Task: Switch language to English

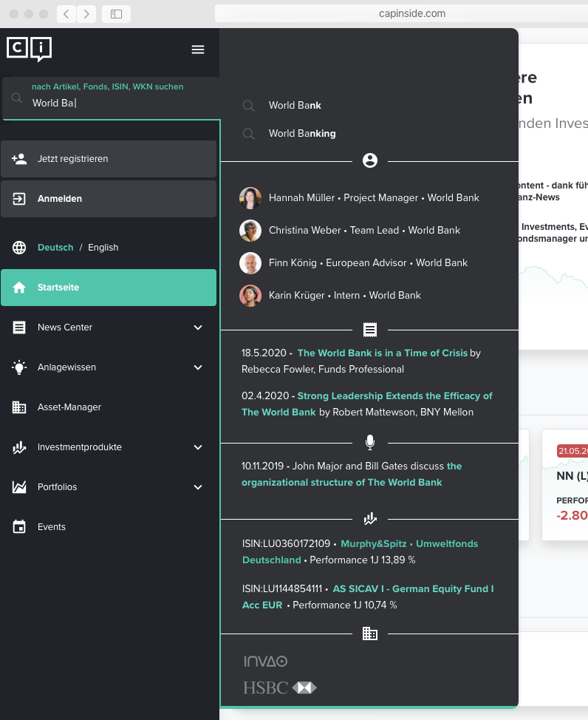Action: click(x=103, y=248)
